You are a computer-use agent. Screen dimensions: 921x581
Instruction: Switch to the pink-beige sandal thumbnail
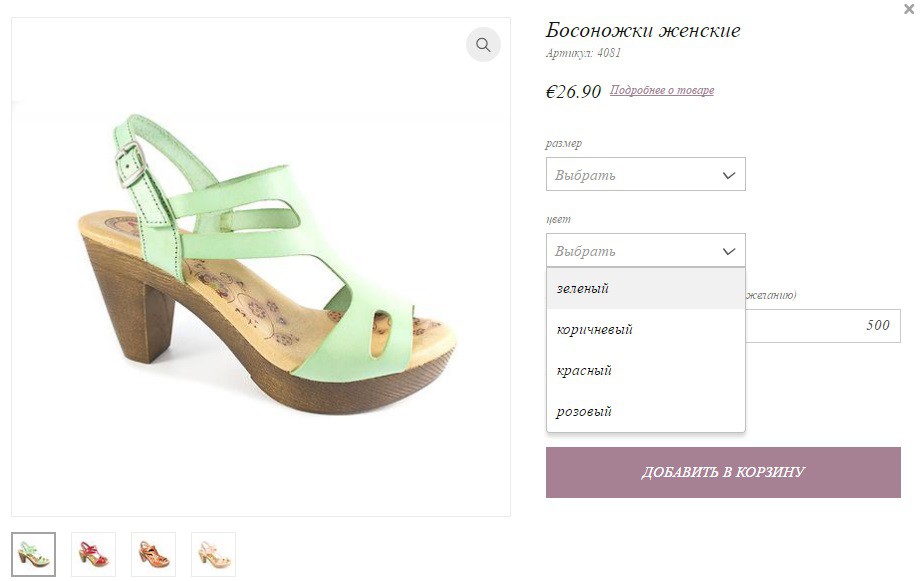pyautogui.click(x=213, y=554)
